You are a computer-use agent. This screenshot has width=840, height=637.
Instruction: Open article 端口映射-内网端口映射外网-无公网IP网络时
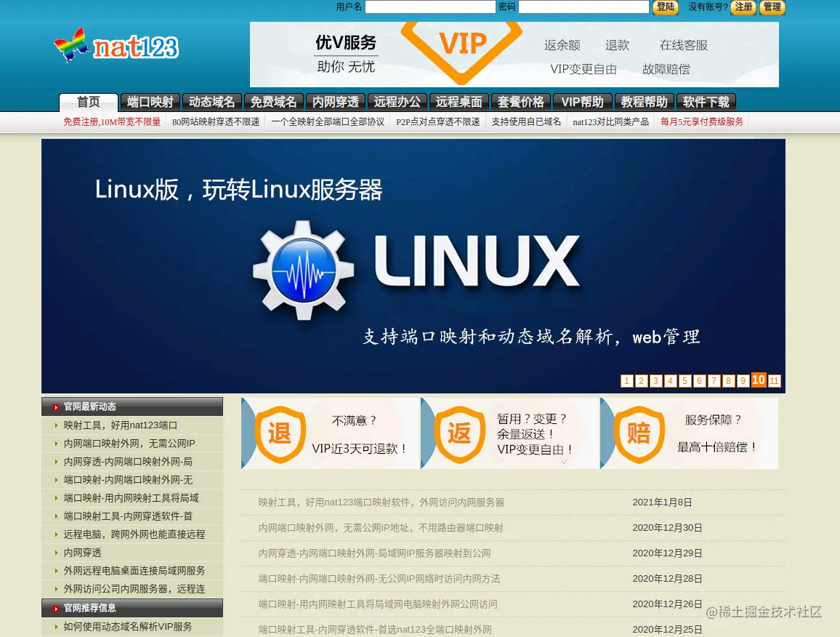(x=379, y=579)
